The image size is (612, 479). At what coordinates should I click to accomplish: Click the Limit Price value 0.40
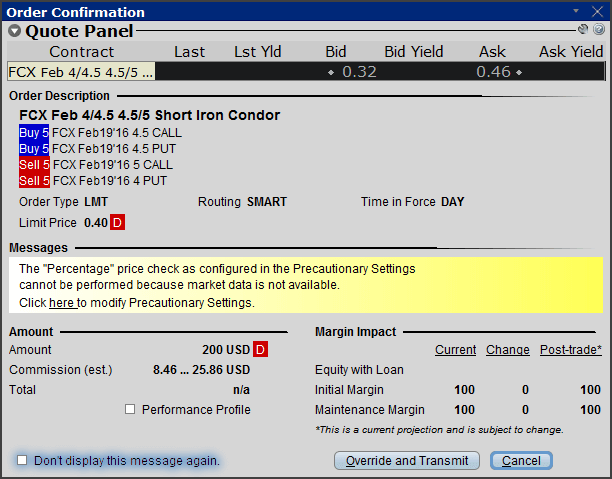click(96, 223)
